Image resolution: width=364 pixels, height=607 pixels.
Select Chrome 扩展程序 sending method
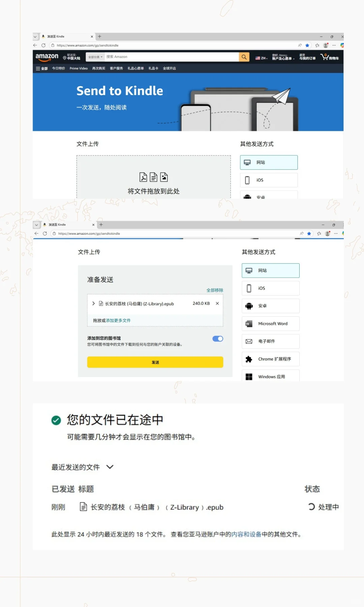coord(270,359)
